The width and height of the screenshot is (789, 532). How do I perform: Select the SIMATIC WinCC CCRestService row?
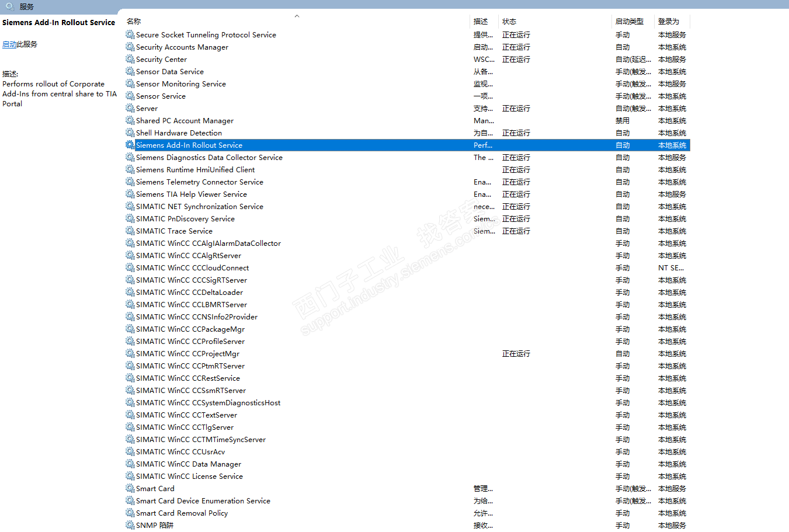click(407, 378)
